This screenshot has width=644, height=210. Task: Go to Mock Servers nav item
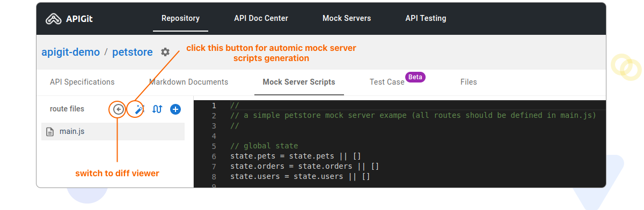pos(347,18)
